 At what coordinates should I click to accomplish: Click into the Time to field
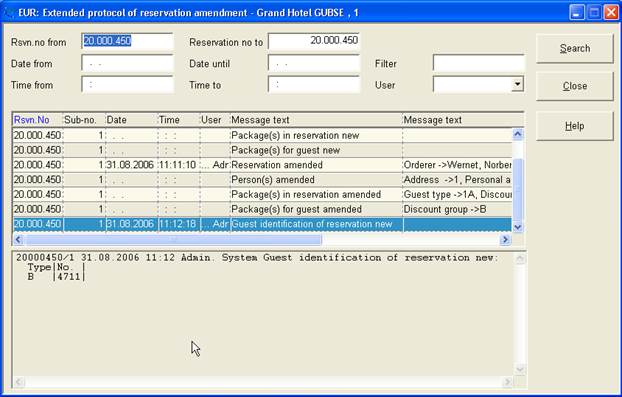[314, 85]
